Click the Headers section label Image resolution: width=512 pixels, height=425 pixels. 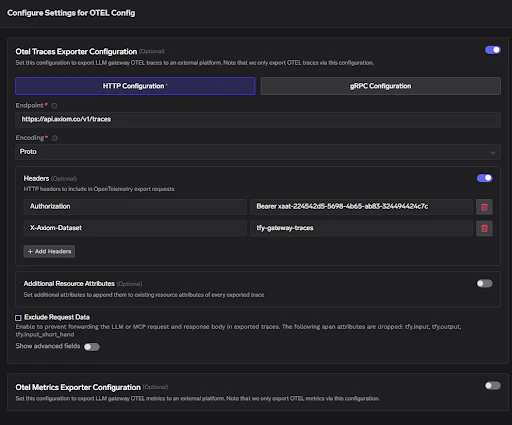pos(36,178)
